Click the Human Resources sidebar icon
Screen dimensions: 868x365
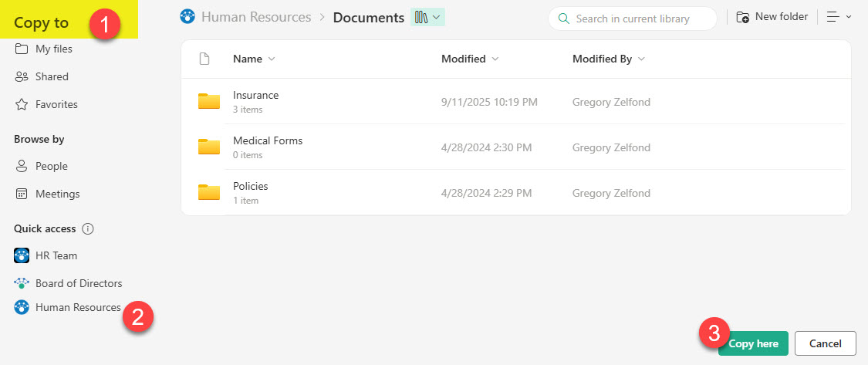click(x=22, y=307)
